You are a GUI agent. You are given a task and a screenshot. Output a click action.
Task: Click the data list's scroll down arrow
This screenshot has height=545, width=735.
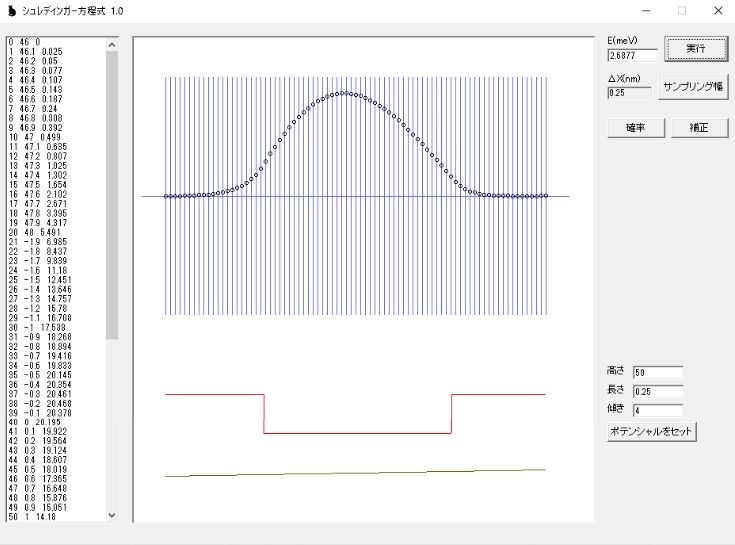point(112,515)
